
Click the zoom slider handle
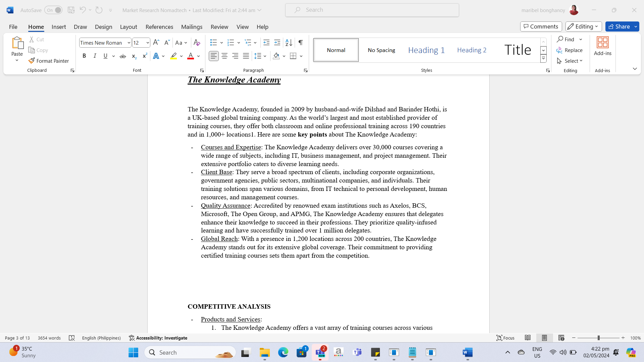[x=598, y=338]
